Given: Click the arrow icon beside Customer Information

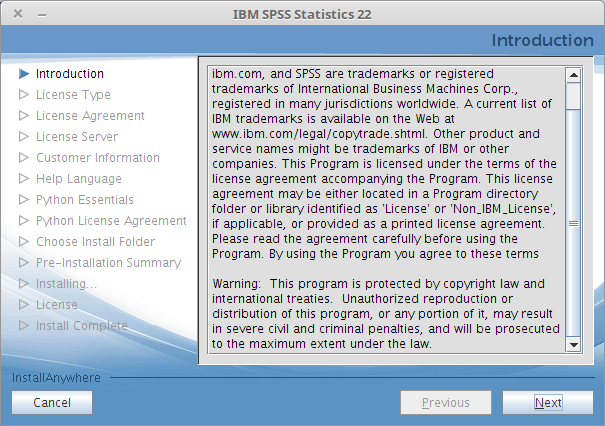Looking at the screenshot, I should 24,158.
